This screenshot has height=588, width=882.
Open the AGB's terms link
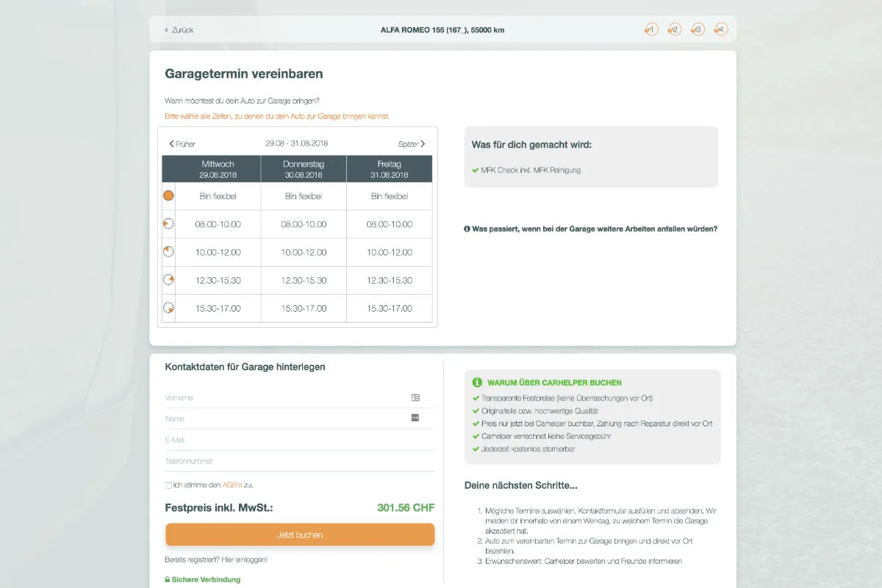point(232,485)
